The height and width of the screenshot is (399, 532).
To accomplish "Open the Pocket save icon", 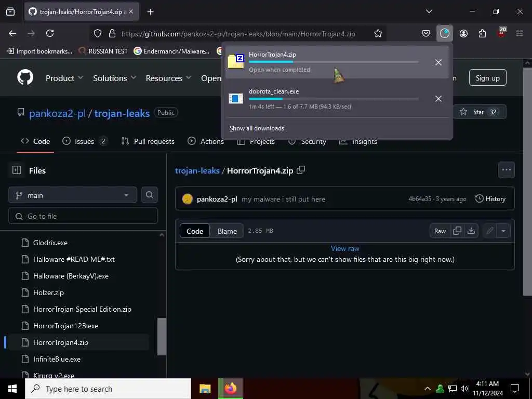I will 426,33.
